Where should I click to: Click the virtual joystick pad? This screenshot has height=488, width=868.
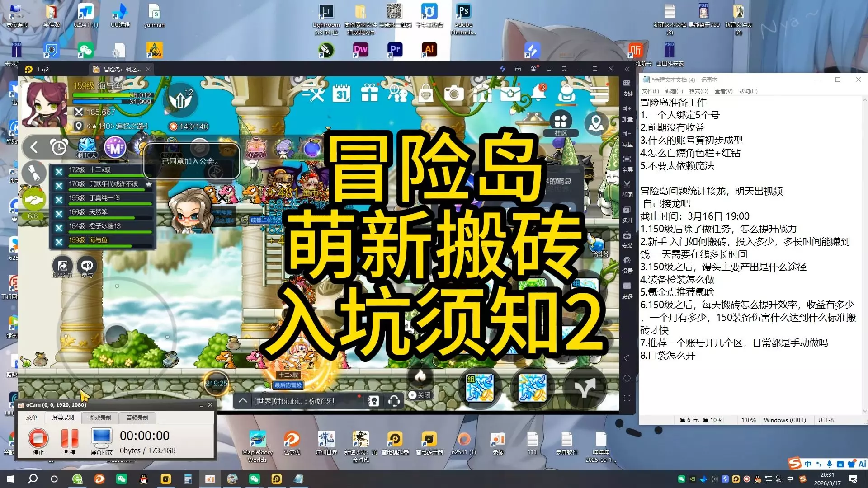117,335
